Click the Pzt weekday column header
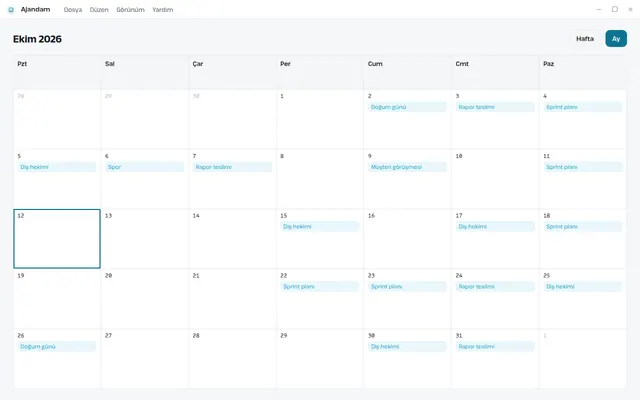This screenshot has width=640, height=400. 57,72
